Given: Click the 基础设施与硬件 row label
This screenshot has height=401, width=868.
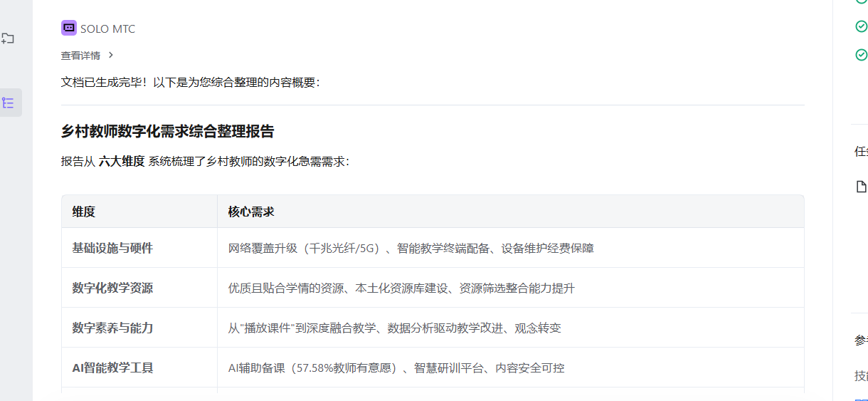Looking at the screenshot, I should pos(112,248).
